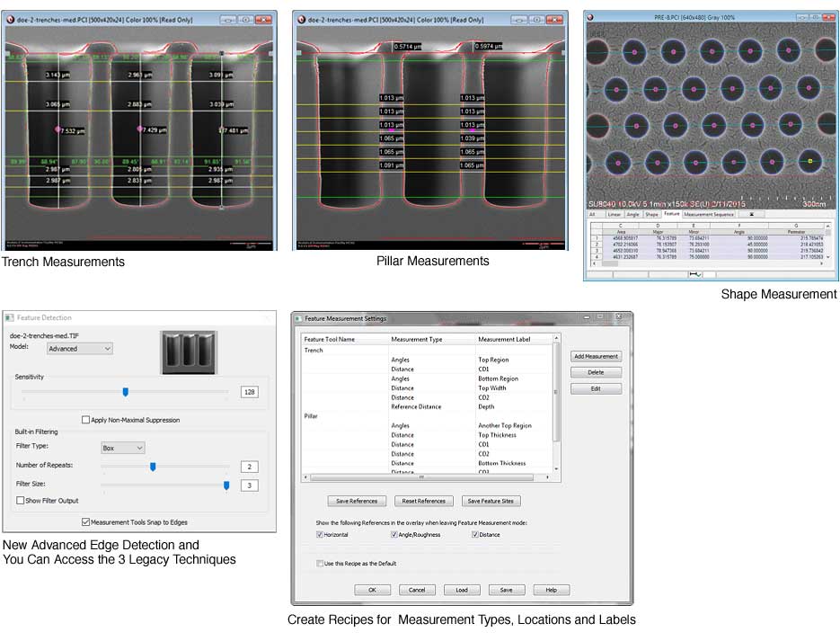
Task: Select the Linear tab
Action: point(615,215)
